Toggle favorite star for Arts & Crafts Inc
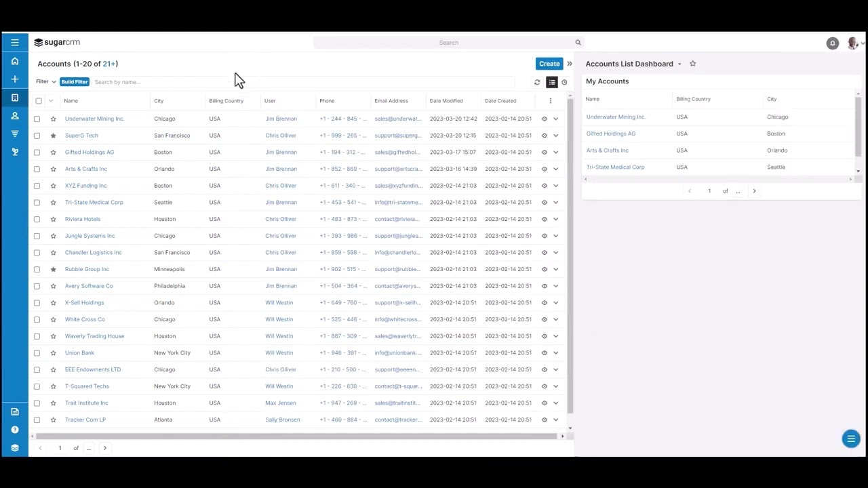Viewport: 868px width, 488px height. point(54,169)
